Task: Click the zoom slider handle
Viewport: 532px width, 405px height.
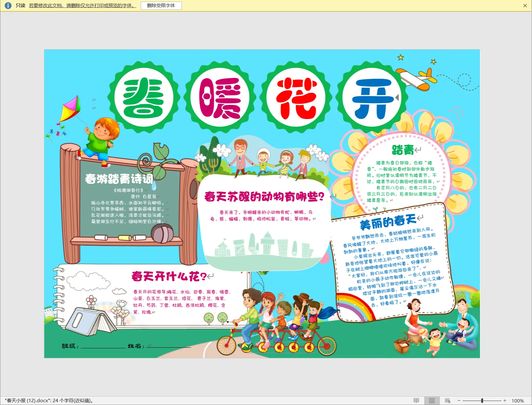Action: coord(482,401)
